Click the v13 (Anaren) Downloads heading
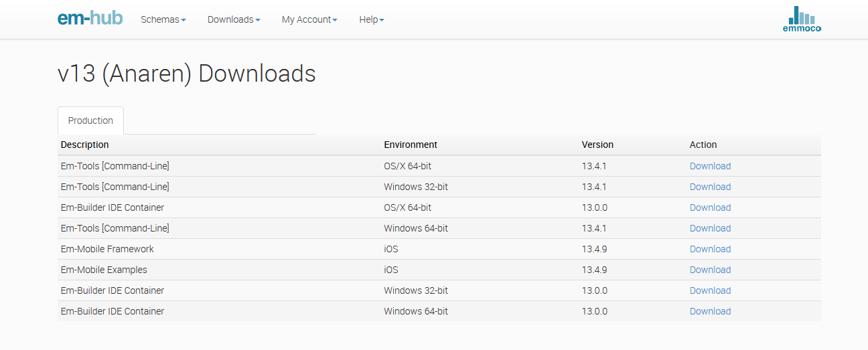Screen dimensions: 868x350 pos(187,74)
